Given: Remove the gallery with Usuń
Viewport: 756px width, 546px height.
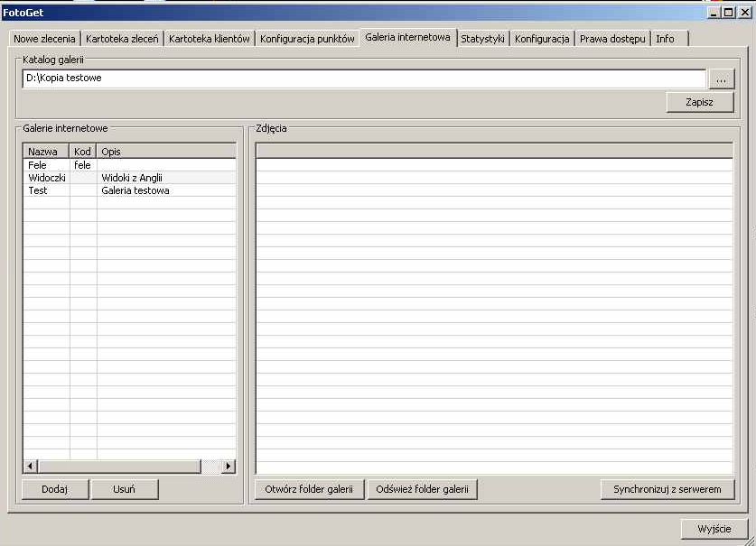Looking at the screenshot, I should 125,489.
